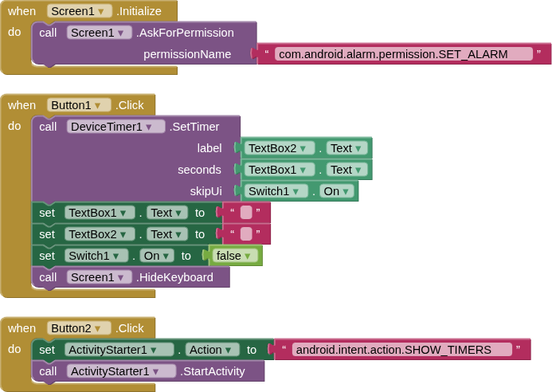Image resolution: width=552 pixels, height=392 pixels.
Task: Select the .StartActivity method label
Action: coord(213,371)
